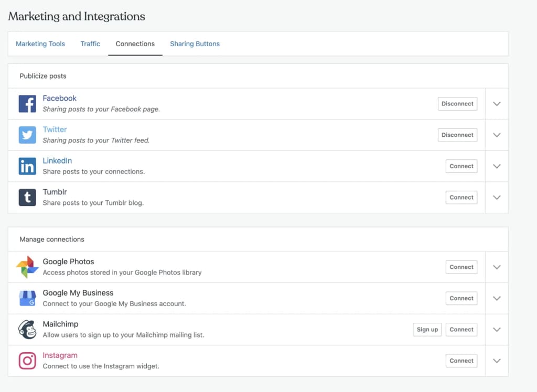Click Sign up for Mailchimp
The width and height of the screenshot is (537, 392).
coord(427,329)
